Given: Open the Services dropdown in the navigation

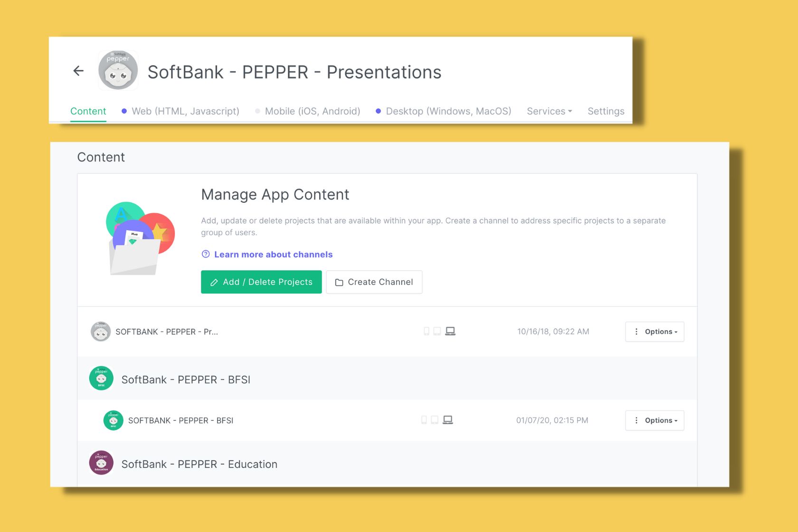Looking at the screenshot, I should [x=549, y=111].
